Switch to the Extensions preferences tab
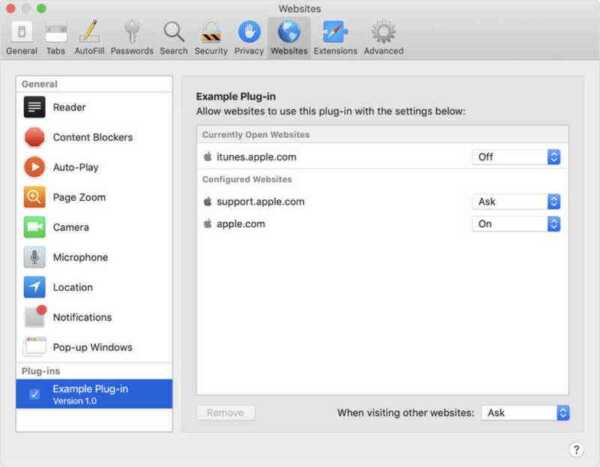 tap(335, 36)
